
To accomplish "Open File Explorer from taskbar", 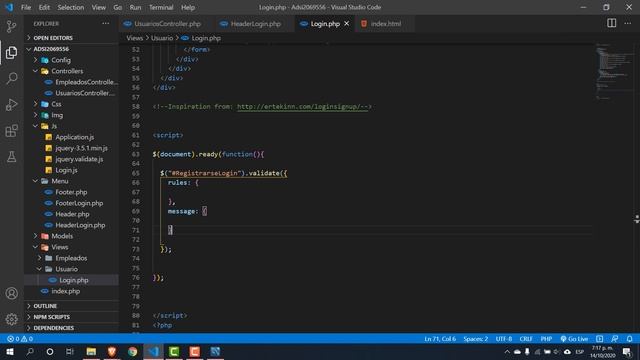I will [x=91, y=351].
